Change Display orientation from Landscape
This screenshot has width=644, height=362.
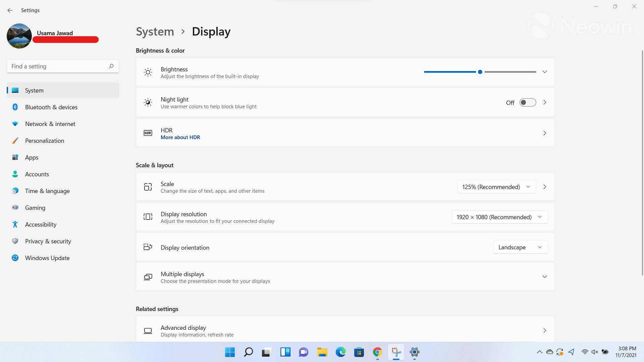coord(520,247)
